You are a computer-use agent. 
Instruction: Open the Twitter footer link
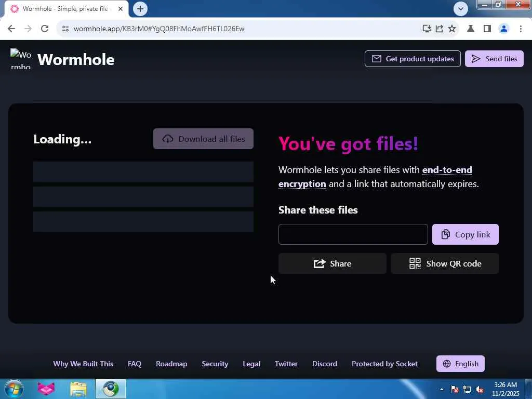[x=286, y=364]
